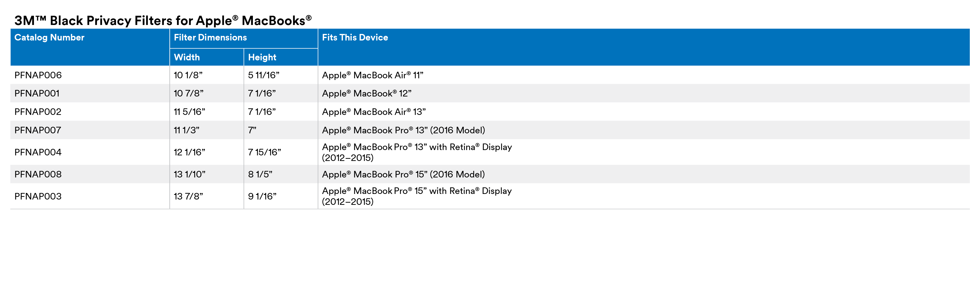Screen dimensions: 980x303
Task: Click the Fits This Device header
Action: pyautogui.click(x=354, y=38)
